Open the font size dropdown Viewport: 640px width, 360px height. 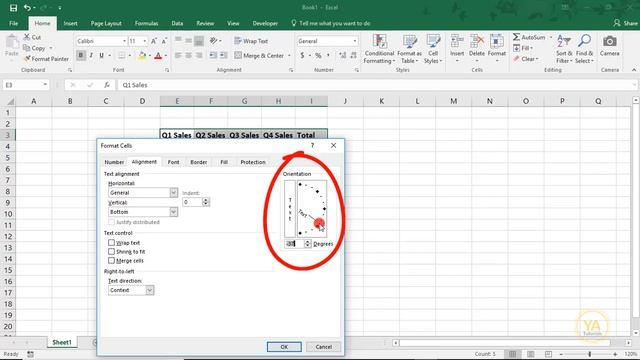tap(144, 41)
